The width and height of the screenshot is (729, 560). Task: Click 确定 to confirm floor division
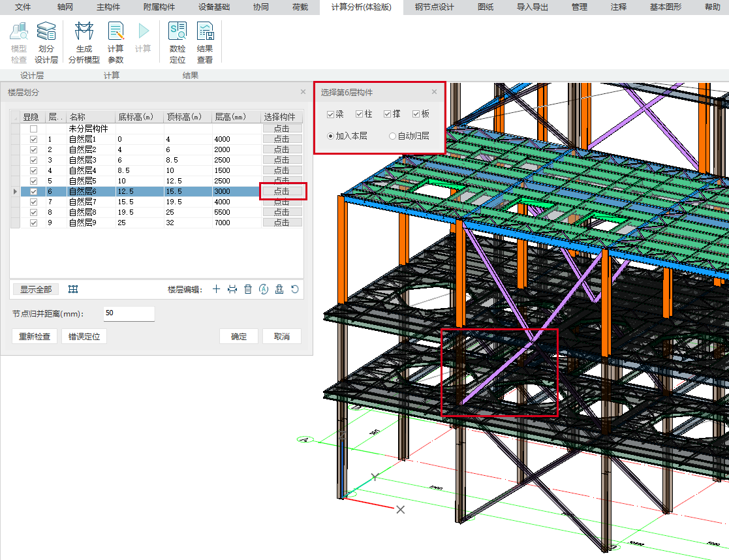[x=239, y=337]
